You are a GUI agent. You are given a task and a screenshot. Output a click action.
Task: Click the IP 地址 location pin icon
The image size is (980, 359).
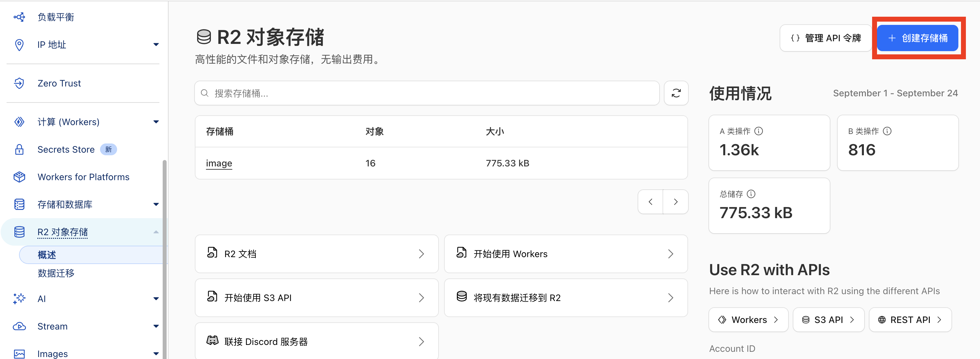coord(19,45)
